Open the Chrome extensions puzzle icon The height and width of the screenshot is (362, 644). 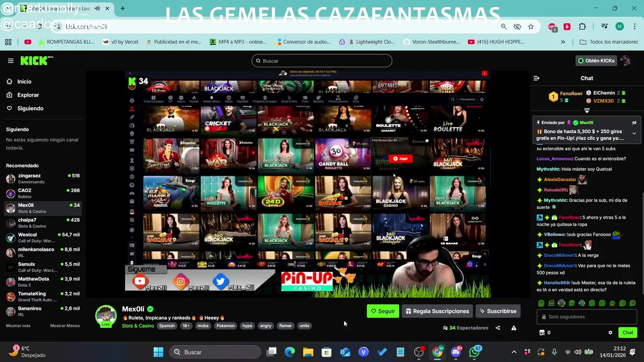pos(582,27)
